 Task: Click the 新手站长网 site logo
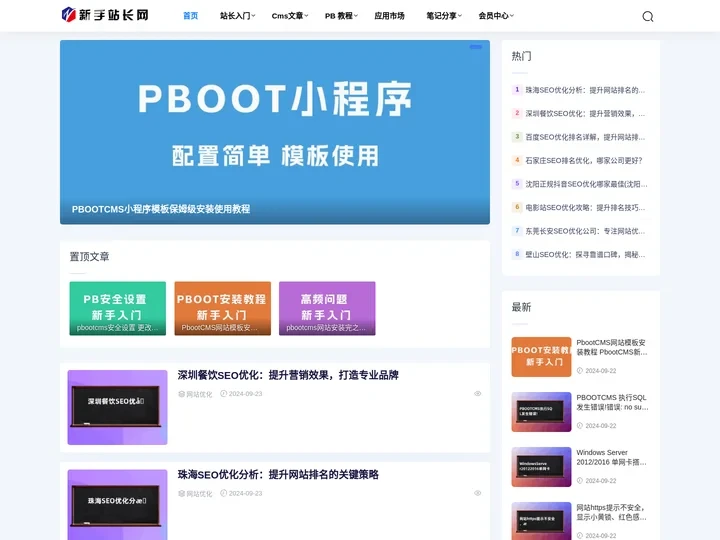(x=105, y=15)
